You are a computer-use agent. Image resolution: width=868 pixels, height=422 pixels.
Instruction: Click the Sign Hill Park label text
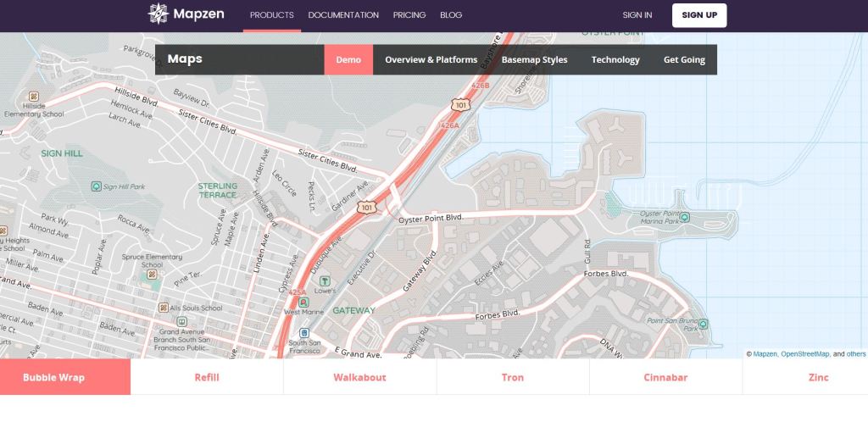tap(124, 187)
